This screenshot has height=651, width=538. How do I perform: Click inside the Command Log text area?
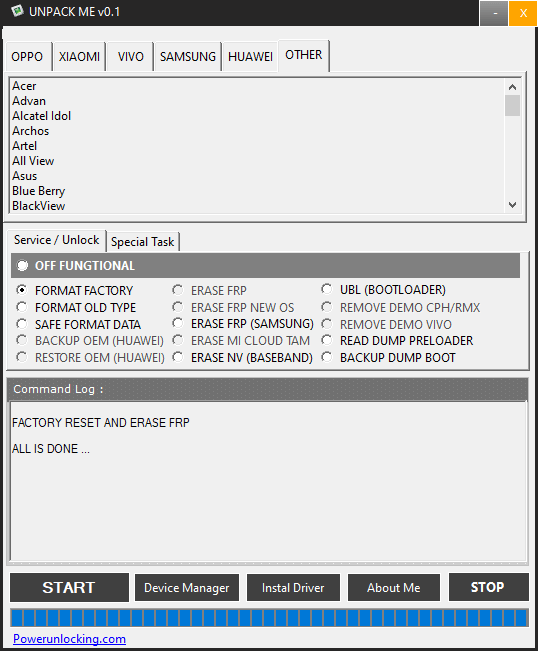[268, 482]
